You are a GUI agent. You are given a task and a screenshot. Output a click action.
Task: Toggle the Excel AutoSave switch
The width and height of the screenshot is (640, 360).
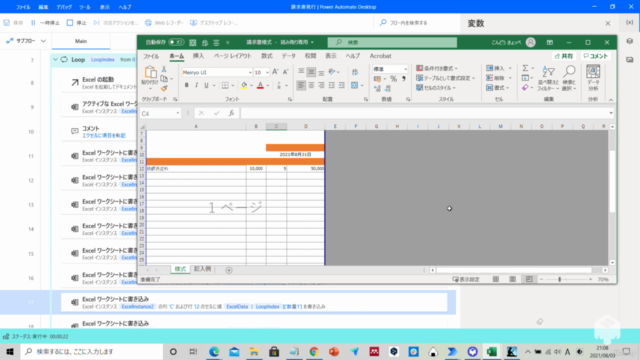pos(176,42)
